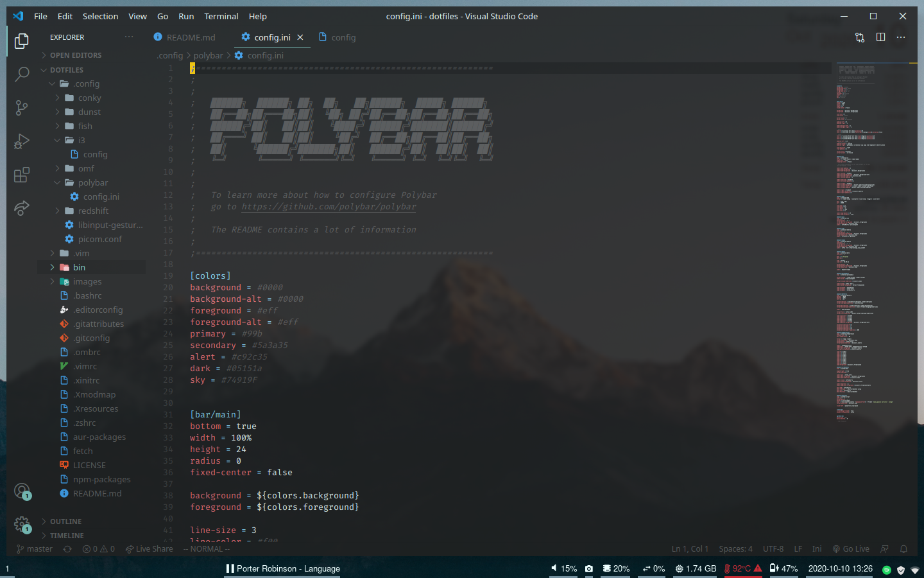Viewport: 924px width, 578px height.
Task: Click Go Live in status bar
Action: point(851,549)
